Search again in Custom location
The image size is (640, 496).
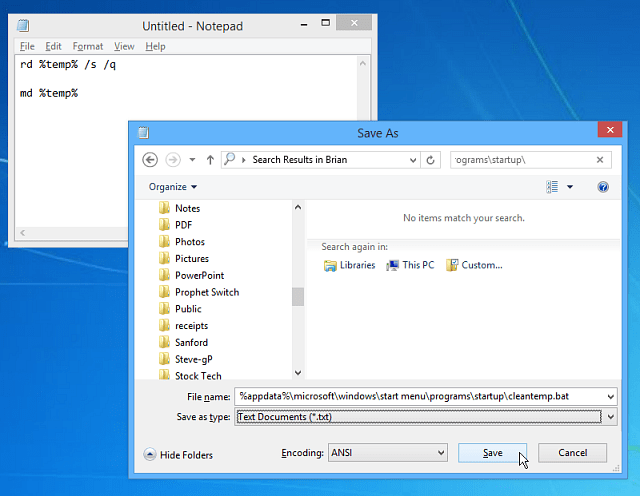pyautogui.click(x=474, y=265)
